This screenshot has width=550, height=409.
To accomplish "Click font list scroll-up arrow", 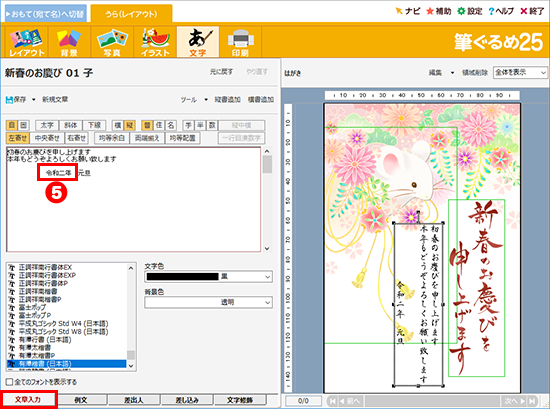I will tap(131, 268).
